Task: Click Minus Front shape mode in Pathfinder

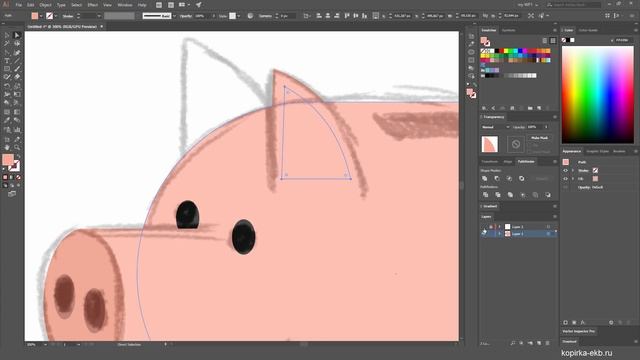Action: click(x=497, y=178)
